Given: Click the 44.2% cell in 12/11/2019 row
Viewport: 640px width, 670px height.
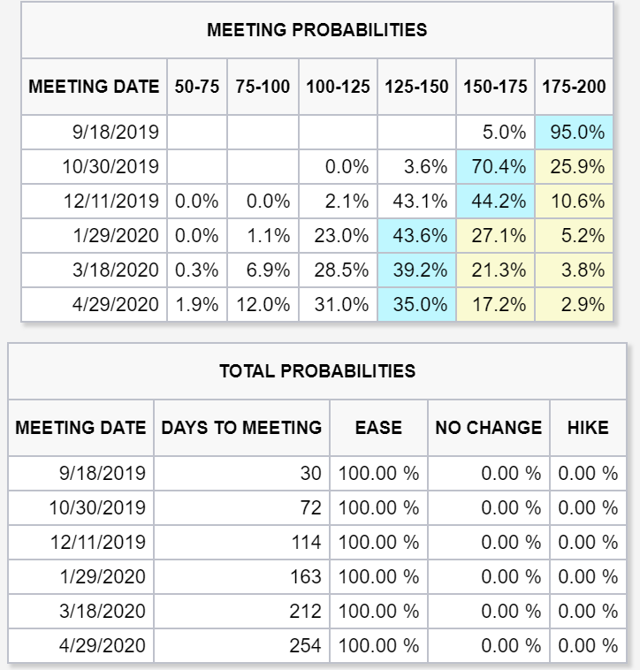Looking at the screenshot, I should point(495,201).
